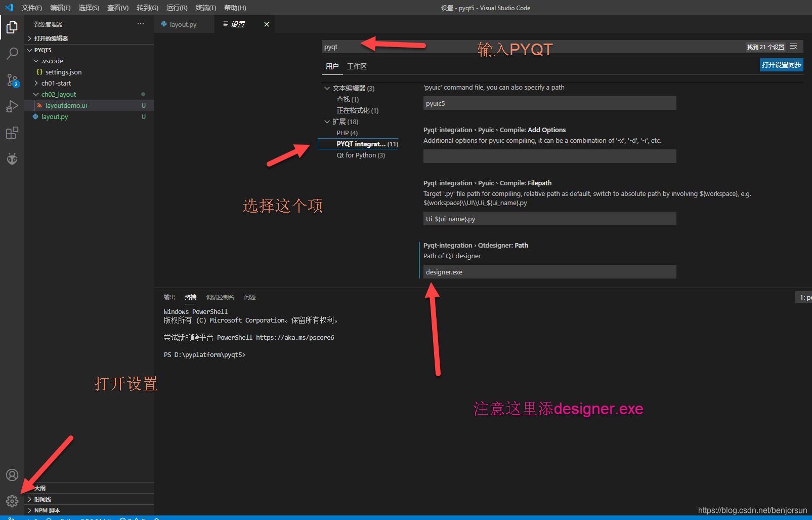Open the Accounts icon in activity bar
The width and height of the screenshot is (812, 520).
(x=12, y=475)
